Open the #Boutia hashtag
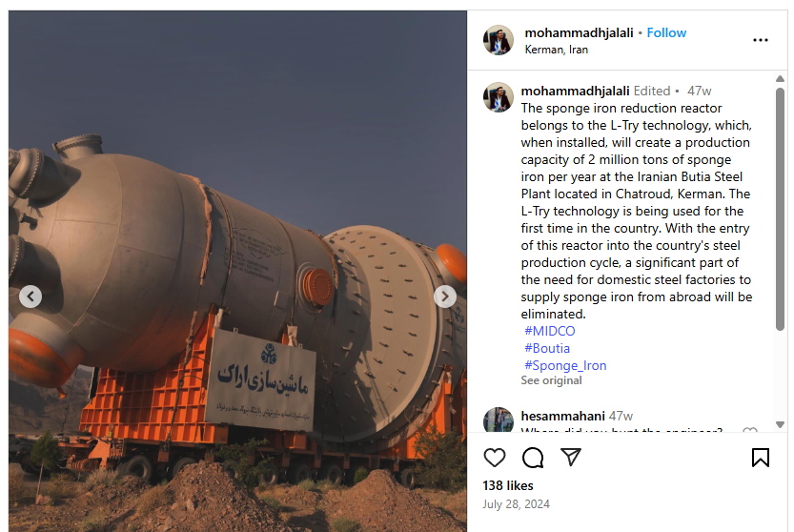Screen dimensions: 794x532 click(547, 348)
